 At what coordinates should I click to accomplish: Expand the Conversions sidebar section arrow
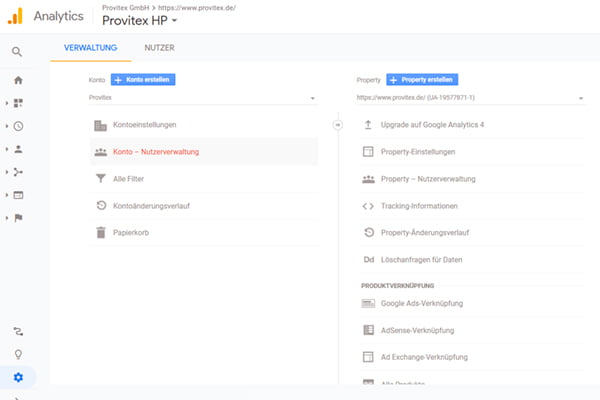click(7, 218)
